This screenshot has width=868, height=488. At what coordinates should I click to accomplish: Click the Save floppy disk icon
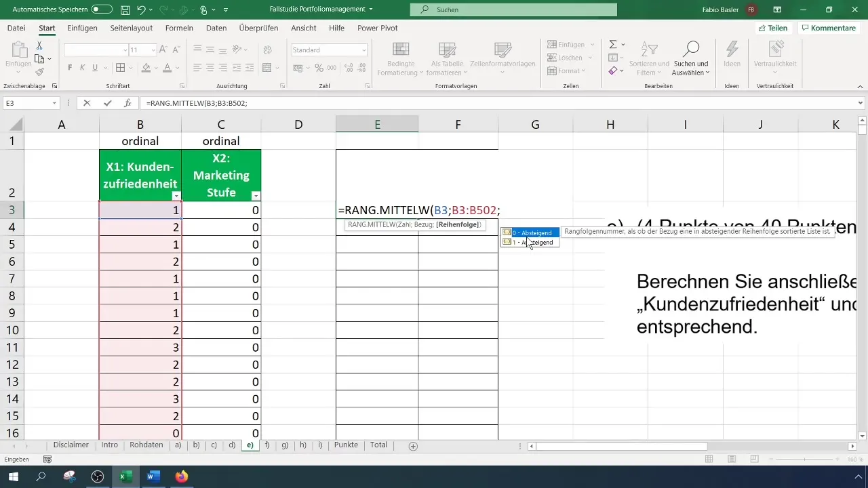click(125, 10)
